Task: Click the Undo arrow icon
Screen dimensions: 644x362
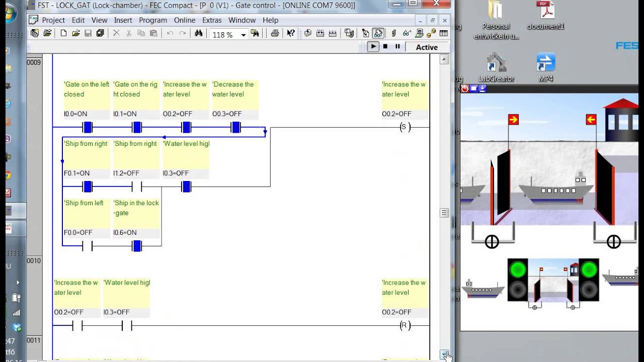Action: [x=170, y=33]
